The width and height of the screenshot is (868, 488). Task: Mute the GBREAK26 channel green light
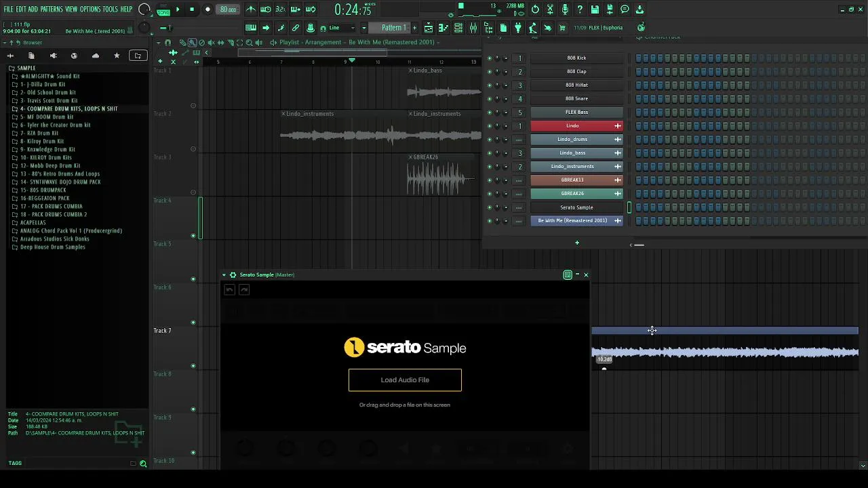tap(490, 194)
